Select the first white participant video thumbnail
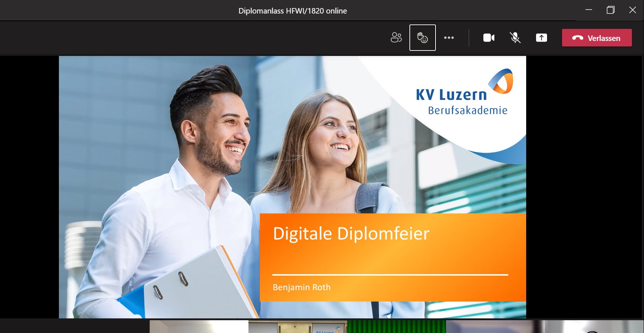Screen dimensions: 644x333 tap(199, 327)
